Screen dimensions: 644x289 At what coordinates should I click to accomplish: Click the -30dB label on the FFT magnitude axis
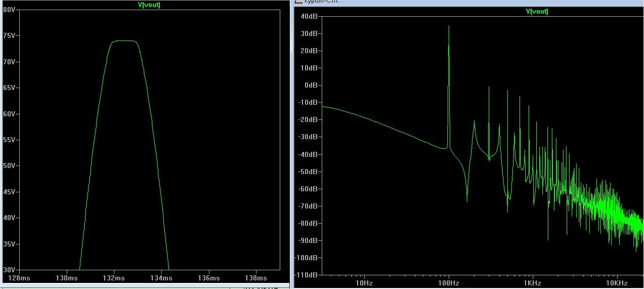308,137
